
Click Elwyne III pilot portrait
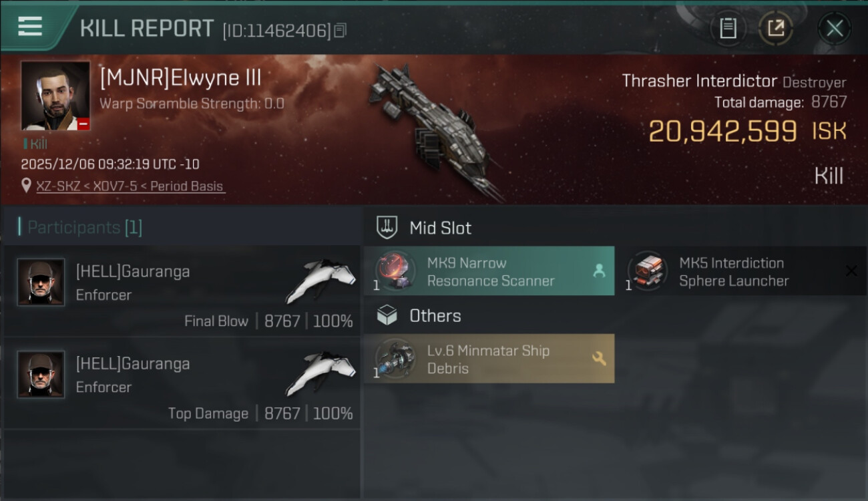pos(55,96)
